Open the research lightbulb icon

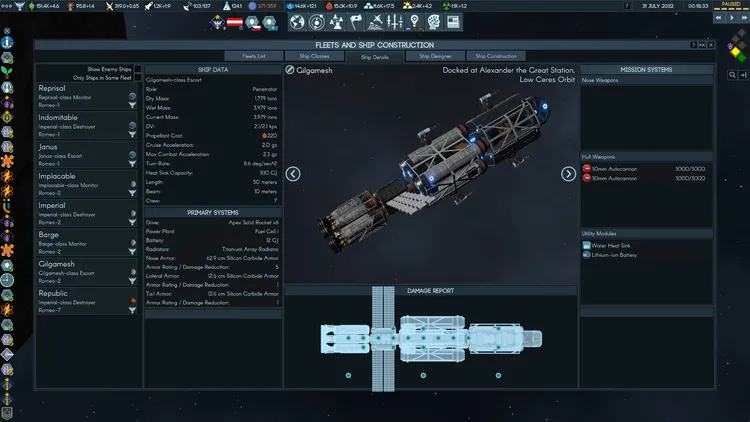click(x=414, y=22)
